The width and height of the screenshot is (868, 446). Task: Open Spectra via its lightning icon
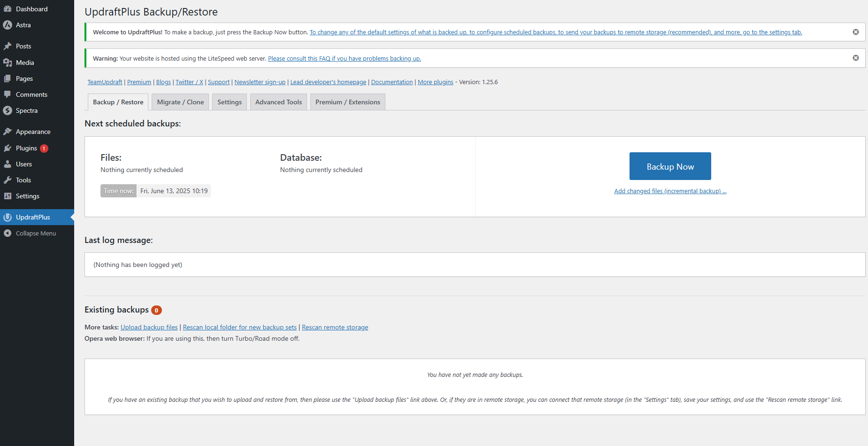pos(8,110)
